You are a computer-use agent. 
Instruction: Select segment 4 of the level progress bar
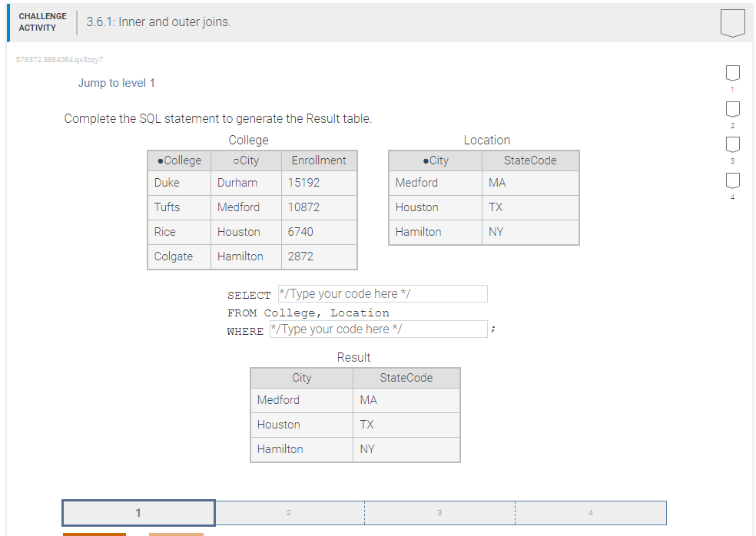tap(590, 513)
